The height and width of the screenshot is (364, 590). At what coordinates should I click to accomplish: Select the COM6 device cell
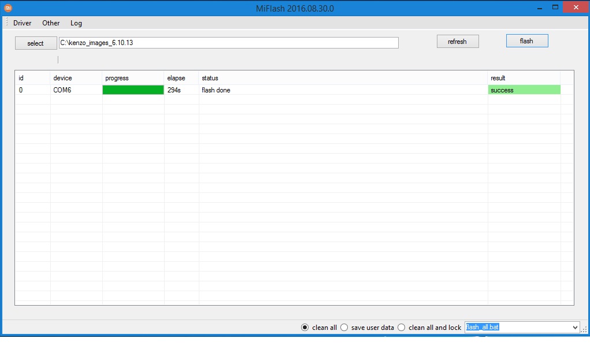point(76,90)
